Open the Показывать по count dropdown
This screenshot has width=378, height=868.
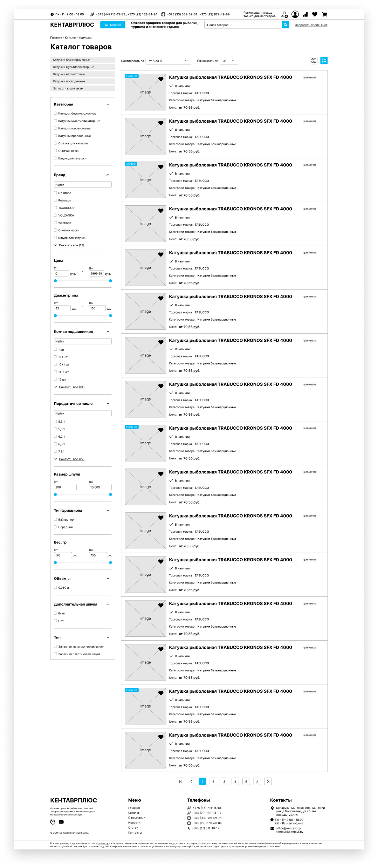click(x=229, y=61)
